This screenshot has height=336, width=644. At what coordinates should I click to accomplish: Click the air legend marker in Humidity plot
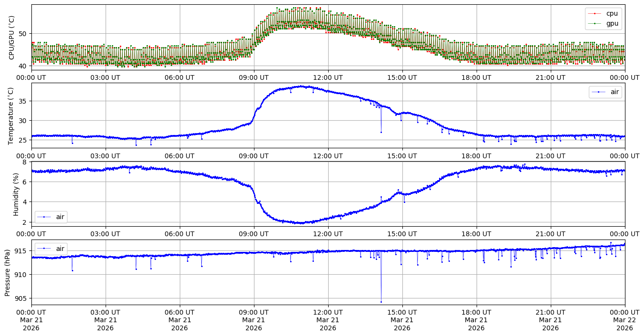(x=44, y=217)
